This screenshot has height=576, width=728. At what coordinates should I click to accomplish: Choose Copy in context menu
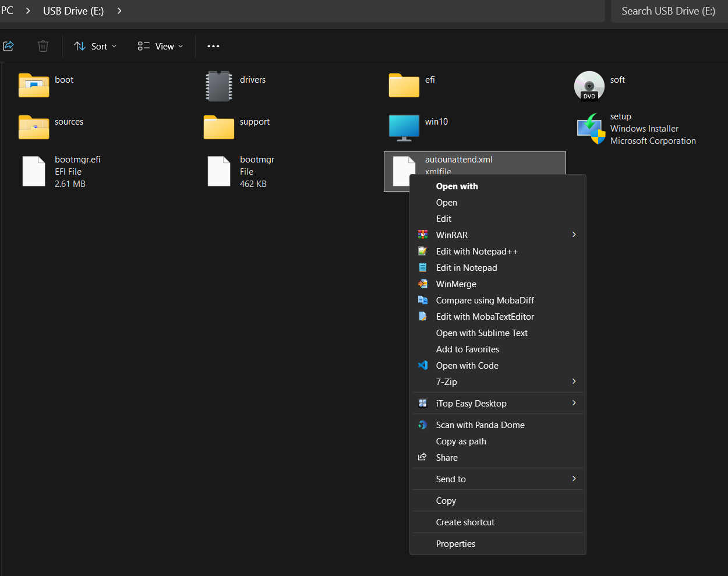(x=498, y=501)
